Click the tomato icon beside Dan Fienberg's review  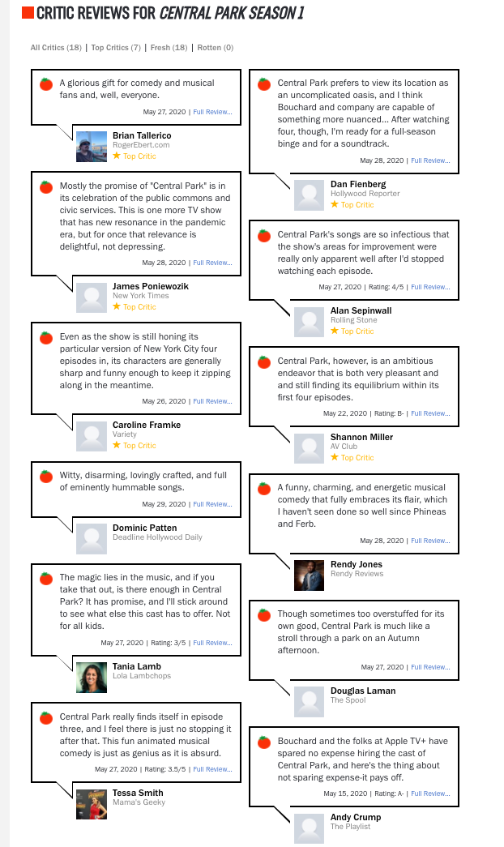tap(264, 83)
